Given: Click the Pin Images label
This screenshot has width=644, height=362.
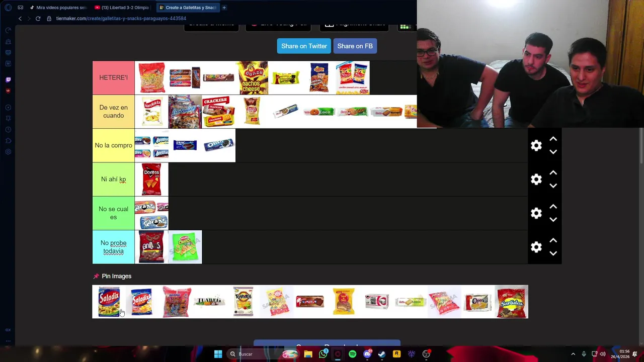Looking at the screenshot, I should (116, 276).
